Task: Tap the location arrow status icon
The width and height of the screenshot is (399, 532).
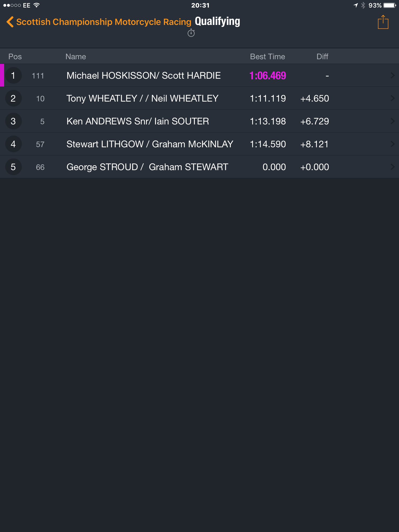Action: click(356, 5)
